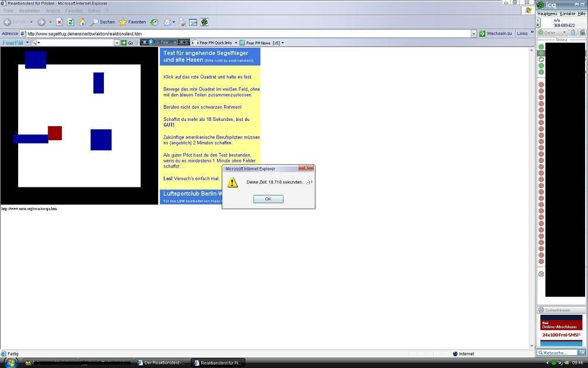
Task: Stop the FearFM radio player
Action: (x=145, y=43)
